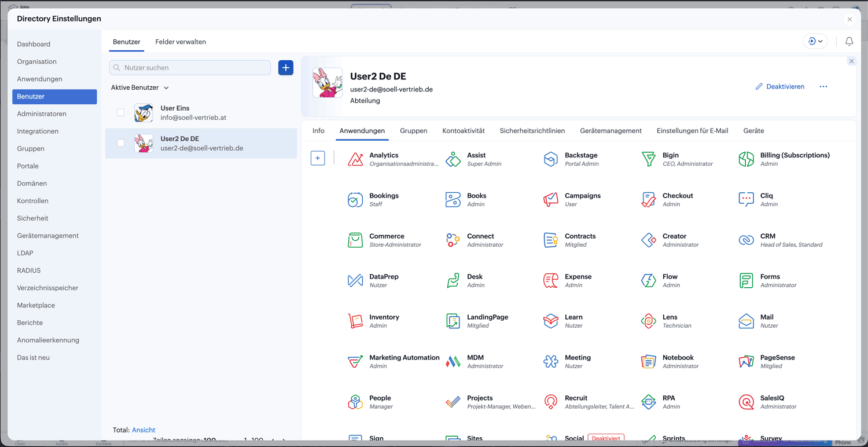Check the box for User Eins

click(x=120, y=112)
